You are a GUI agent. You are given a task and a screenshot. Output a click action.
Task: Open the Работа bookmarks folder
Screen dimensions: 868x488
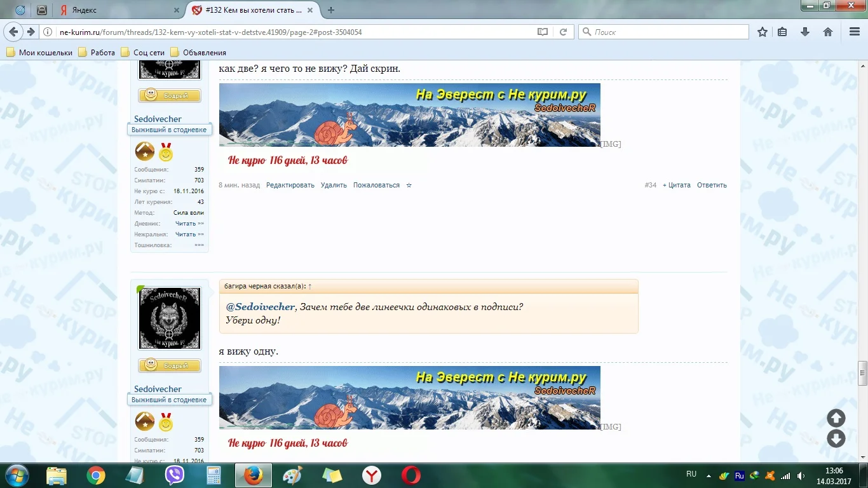point(97,53)
